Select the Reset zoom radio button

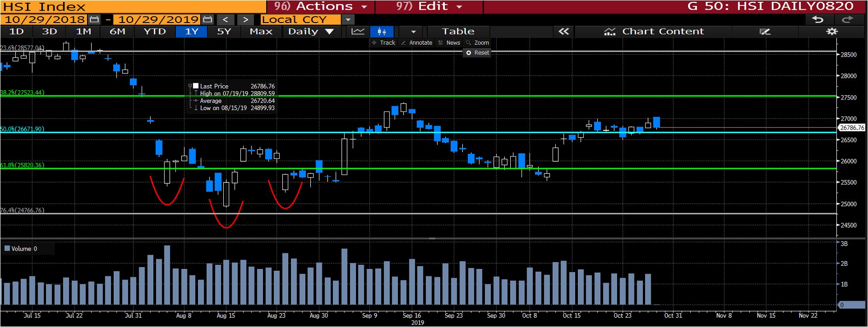click(x=469, y=53)
